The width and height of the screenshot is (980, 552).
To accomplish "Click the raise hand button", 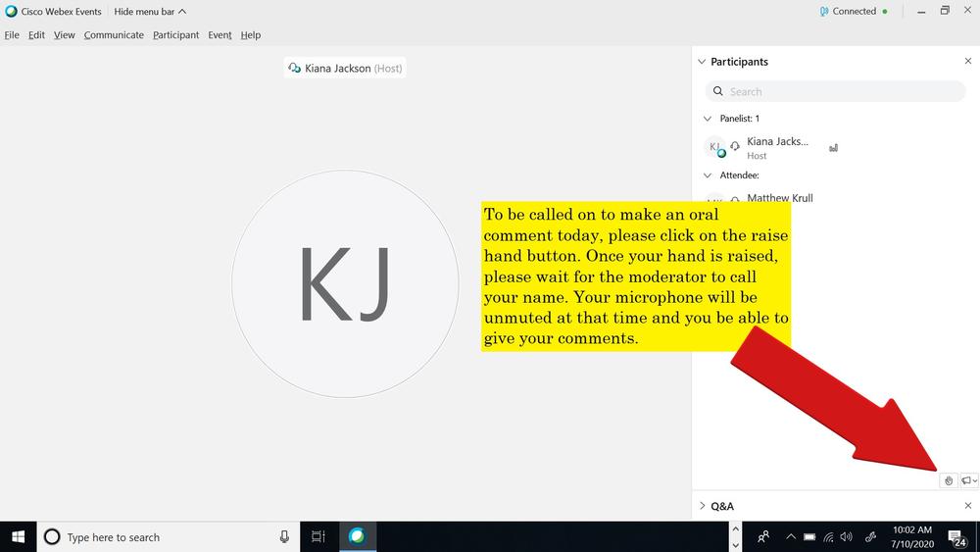I will pyautogui.click(x=948, y=480).
